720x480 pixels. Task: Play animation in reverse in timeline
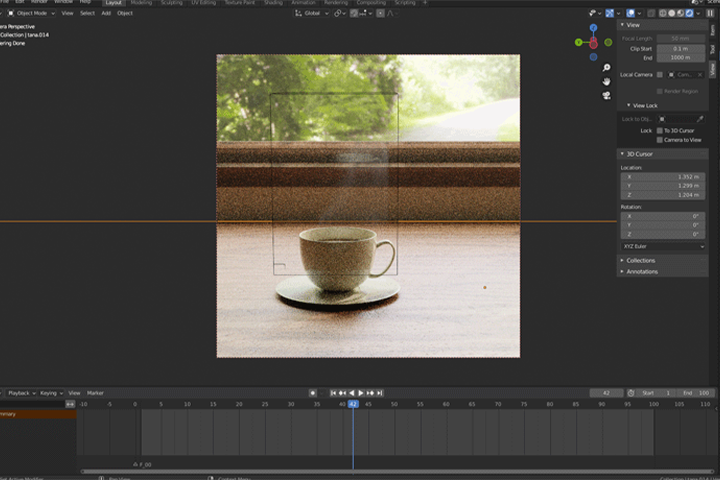[x=352, y=393]
